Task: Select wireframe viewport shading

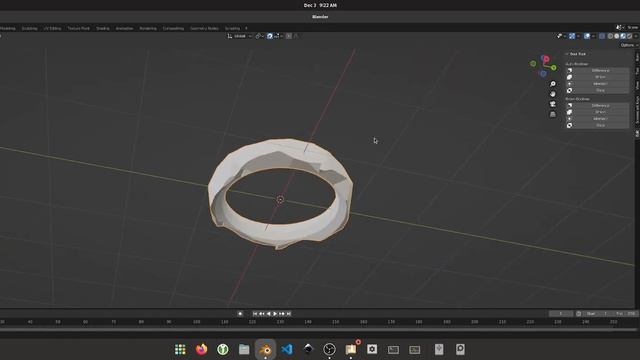Action: coord(610,36)
